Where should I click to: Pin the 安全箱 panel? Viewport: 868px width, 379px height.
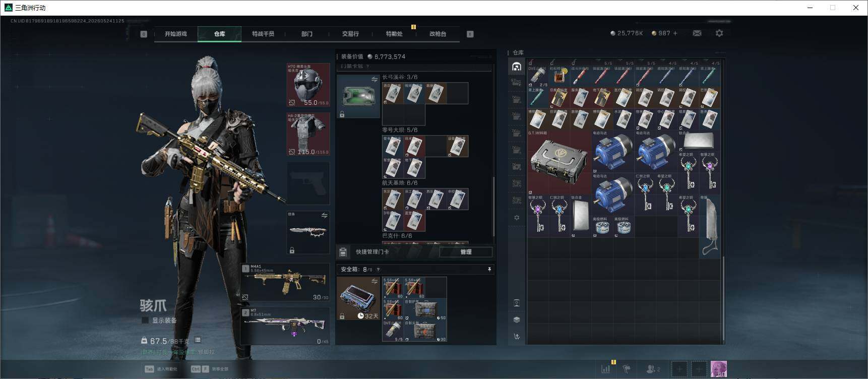tap(489, 270)
